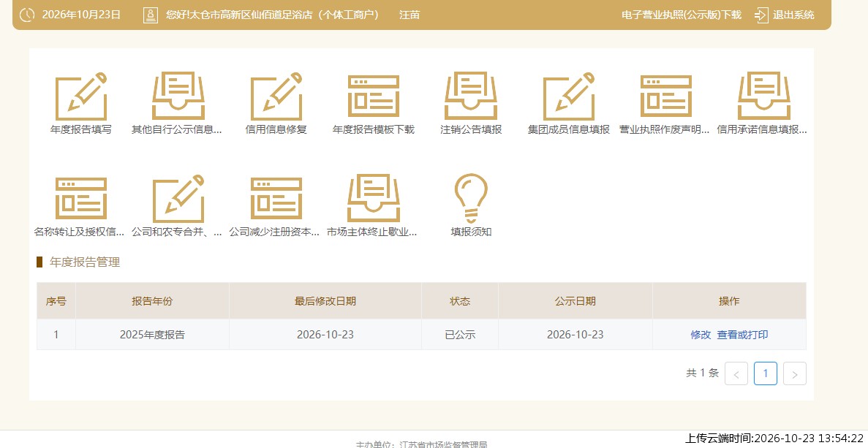
Task: Click the username 汪苗 in header
Action: [410, 15]
